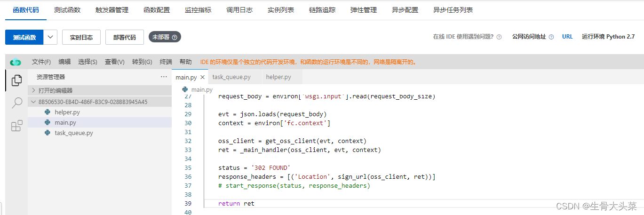Click the oss_client = get_oss_client line
The width and height of the screenshot is (644, 215).
pyautogui.click(x=292, y=141)
